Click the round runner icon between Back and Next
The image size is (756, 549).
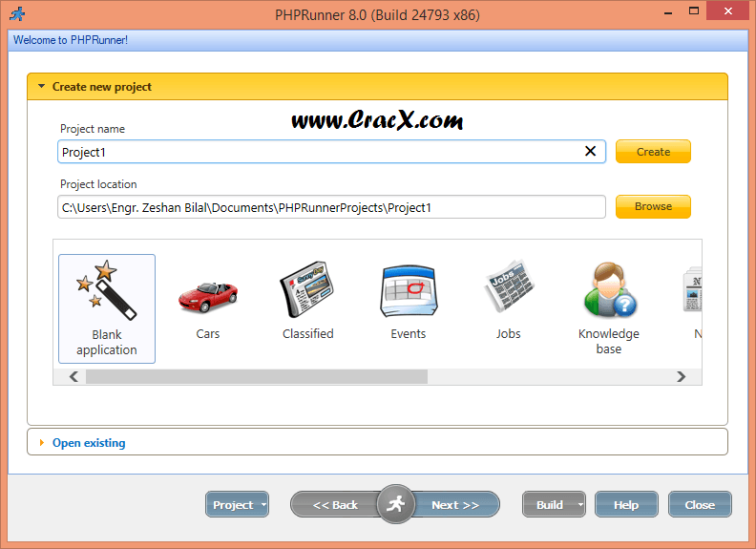click(x=396, y=504)
